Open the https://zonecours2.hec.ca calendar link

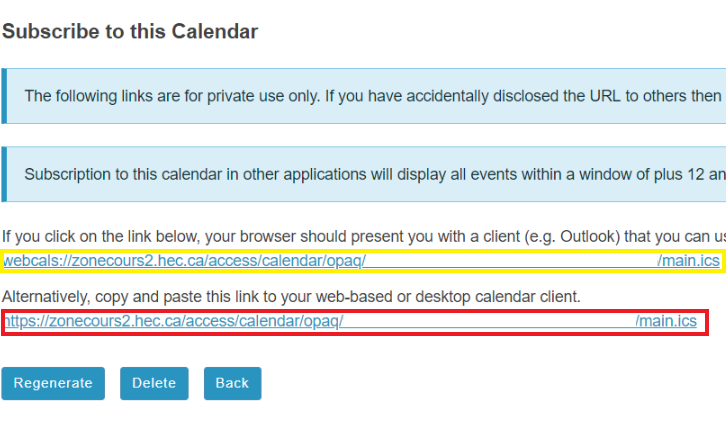point(350,321)
